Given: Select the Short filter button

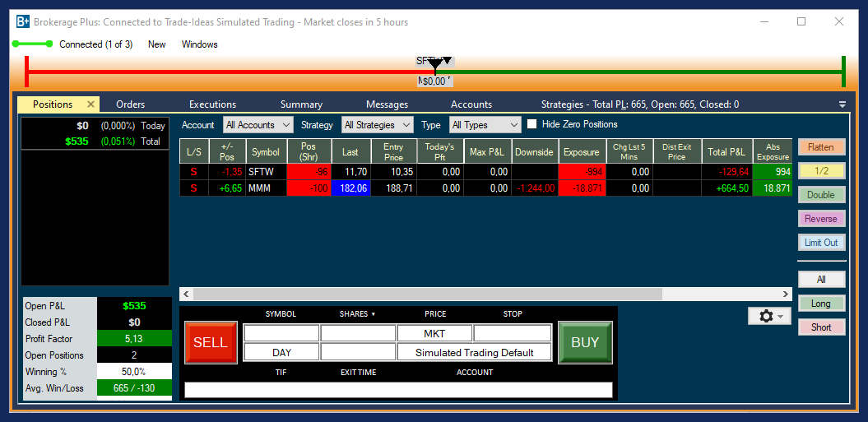Looking at the screenshot, I should click(x=821, y=327).
